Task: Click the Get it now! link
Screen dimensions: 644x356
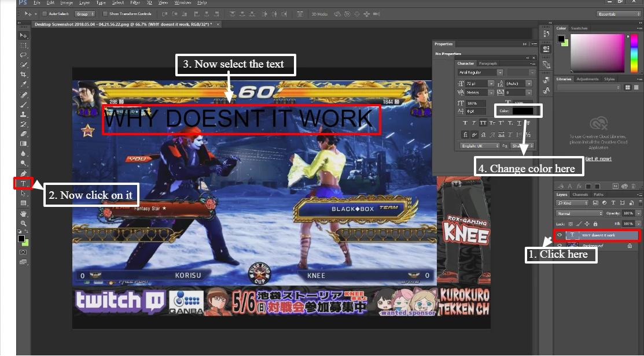Action: 598,159
